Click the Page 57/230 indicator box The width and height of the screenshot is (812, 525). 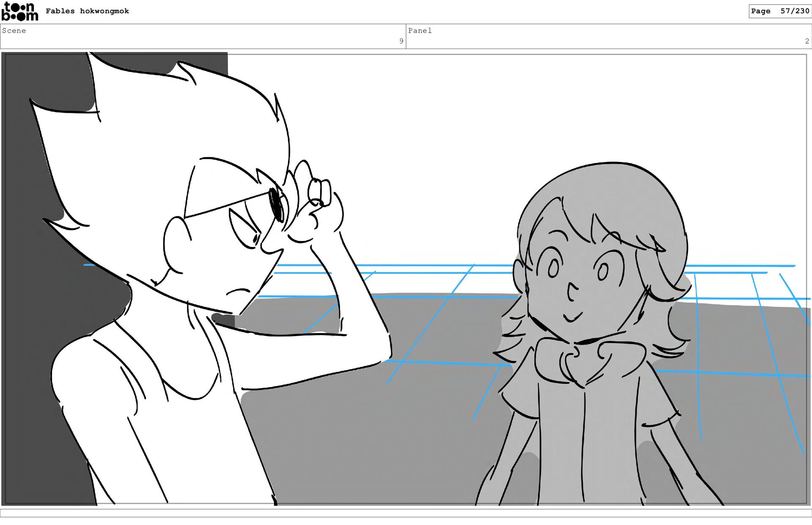pyautogui.click(x=779, y=11)
